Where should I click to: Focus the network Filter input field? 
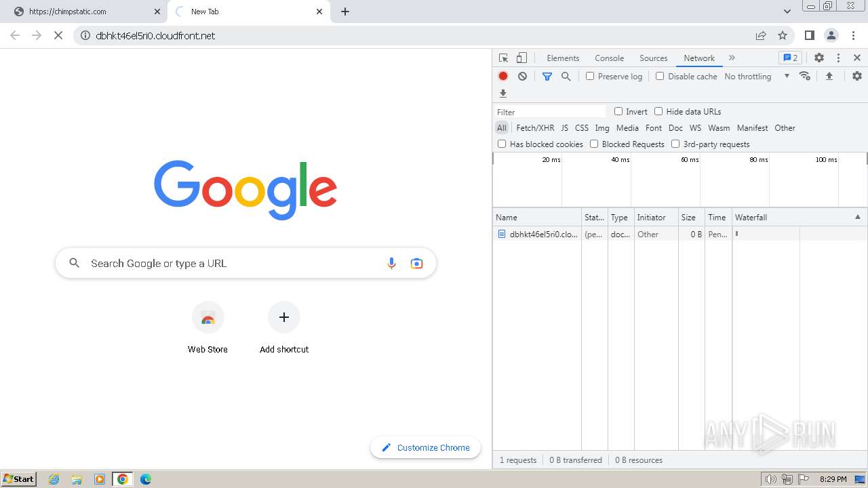coord(551,112)
